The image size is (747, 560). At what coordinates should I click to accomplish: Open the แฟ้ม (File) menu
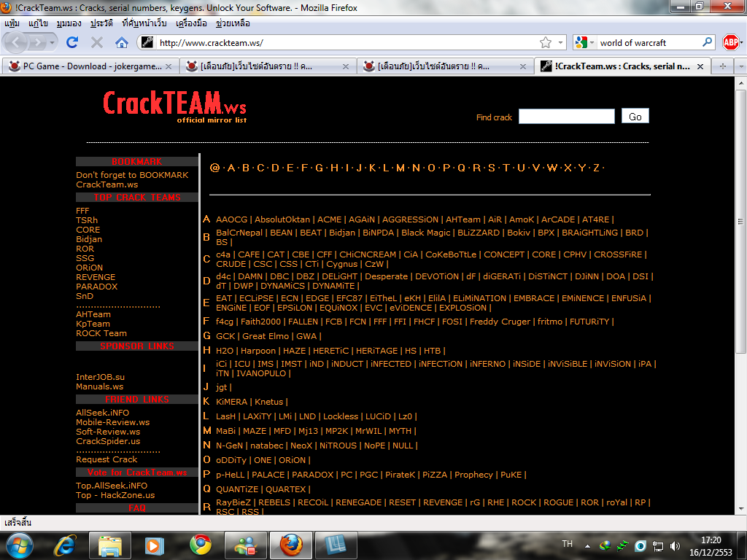click(12, 23)
